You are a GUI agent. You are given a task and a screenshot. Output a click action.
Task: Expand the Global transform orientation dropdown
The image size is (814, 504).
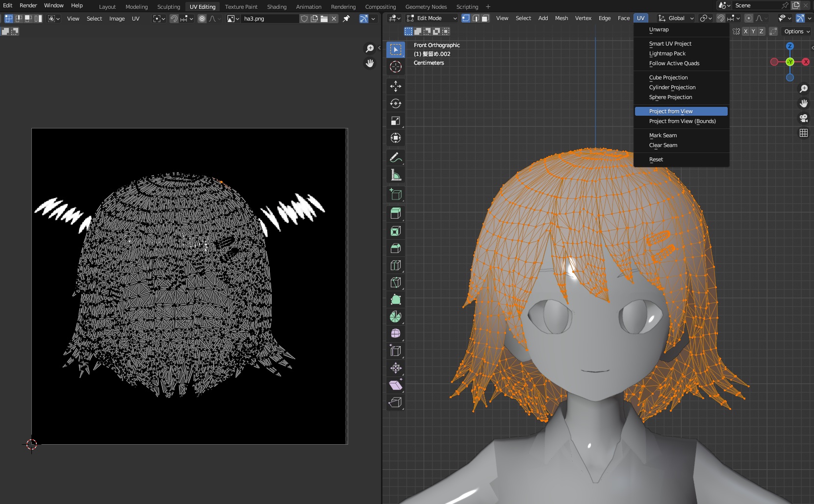pos(676,18)
